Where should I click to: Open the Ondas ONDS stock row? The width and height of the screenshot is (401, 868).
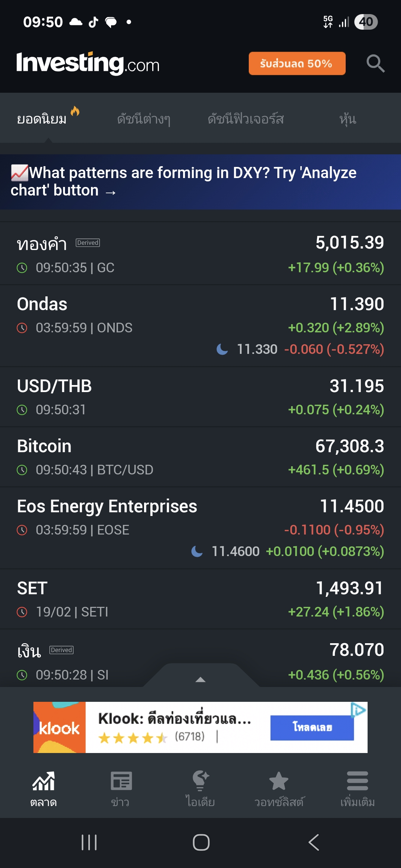click(x=200, y=326)
